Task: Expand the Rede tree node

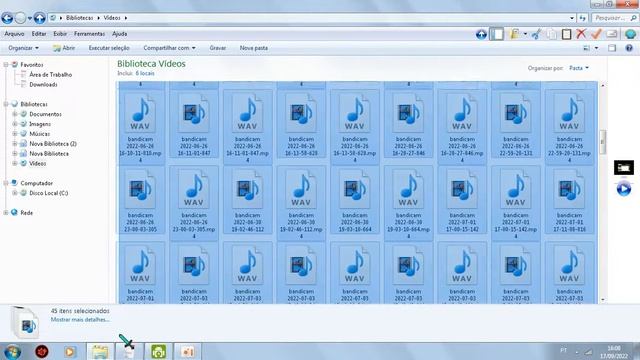Action: pos(6,213)
